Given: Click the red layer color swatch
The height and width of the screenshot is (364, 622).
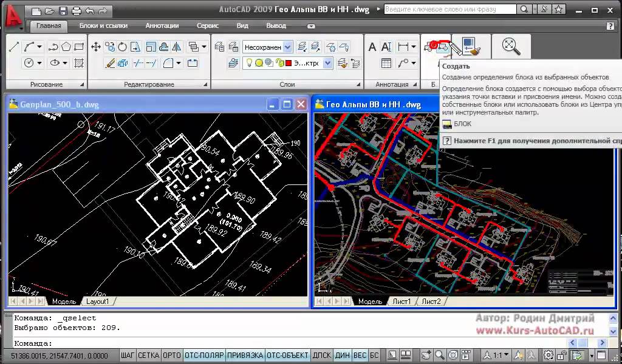Looking at the screenshot, I should point(289,63).
